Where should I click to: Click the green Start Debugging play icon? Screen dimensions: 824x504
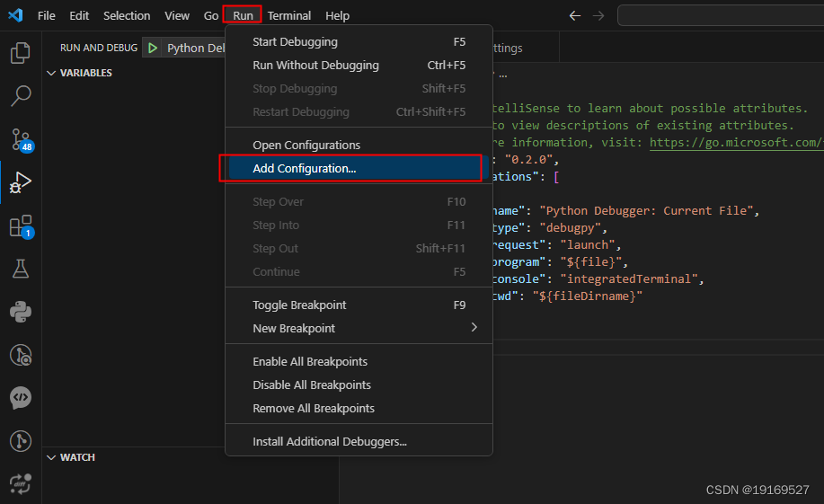153,48
